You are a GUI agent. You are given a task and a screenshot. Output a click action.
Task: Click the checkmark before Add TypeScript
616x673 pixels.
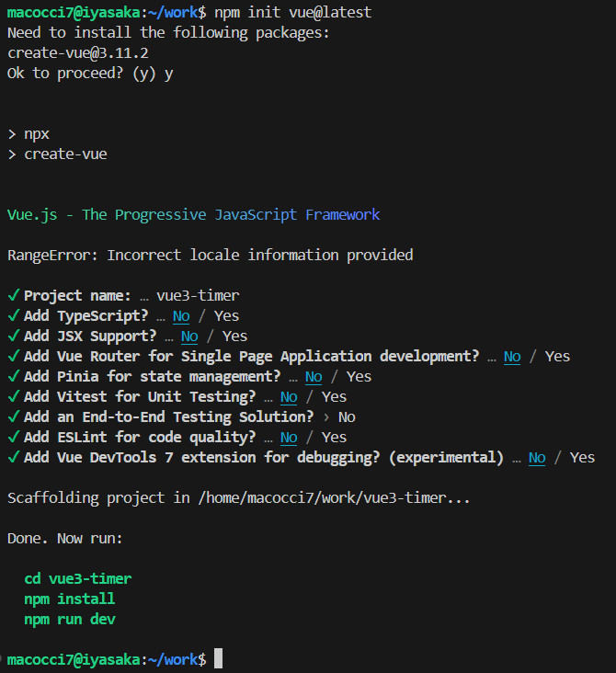pos(13,315)
